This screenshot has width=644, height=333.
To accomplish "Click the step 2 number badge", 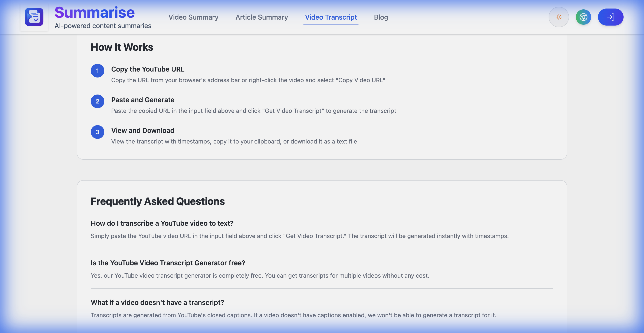I will tap(98, 101).
